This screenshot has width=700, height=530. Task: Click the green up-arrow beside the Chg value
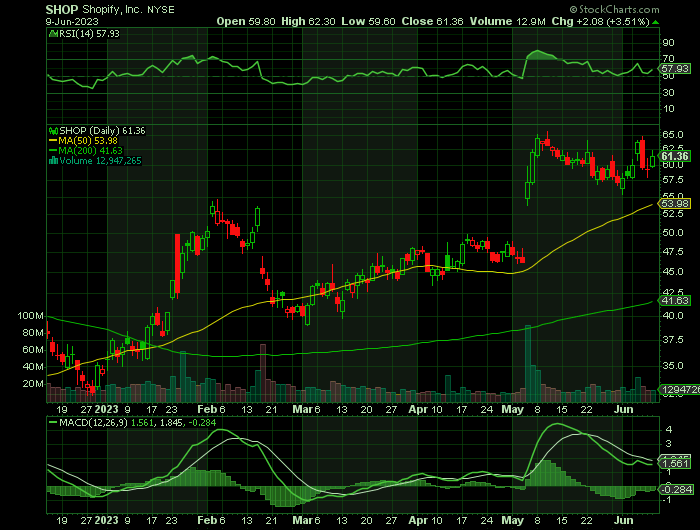(x=655, y=22)
